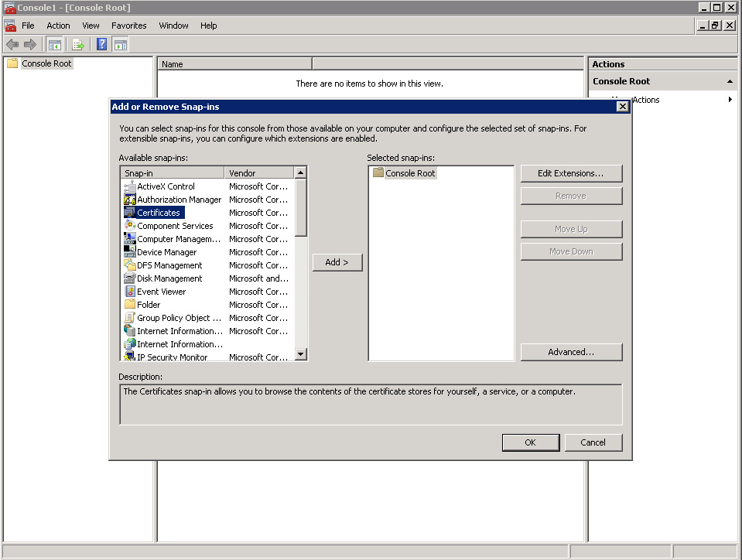Click the first Internet Information snap-in icon

(130, 330)
